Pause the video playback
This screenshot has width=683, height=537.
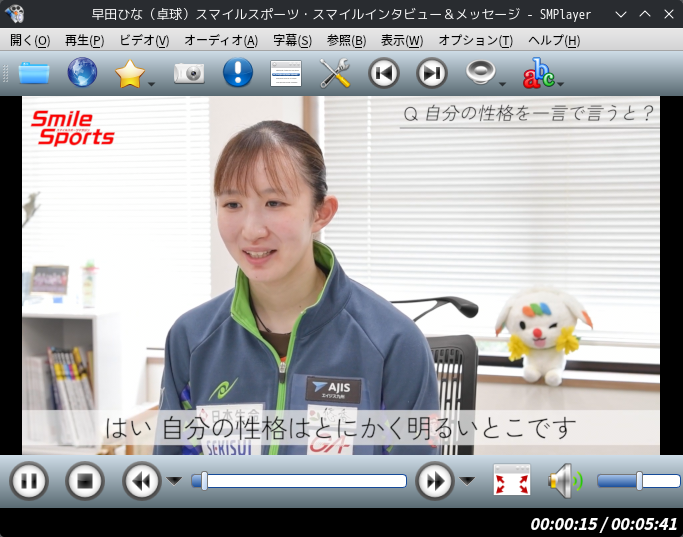29,481
